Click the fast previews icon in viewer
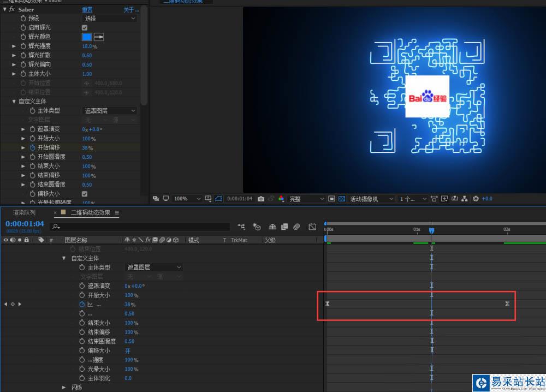The height and width of the screenshot is (392, 546). point(444,199)
